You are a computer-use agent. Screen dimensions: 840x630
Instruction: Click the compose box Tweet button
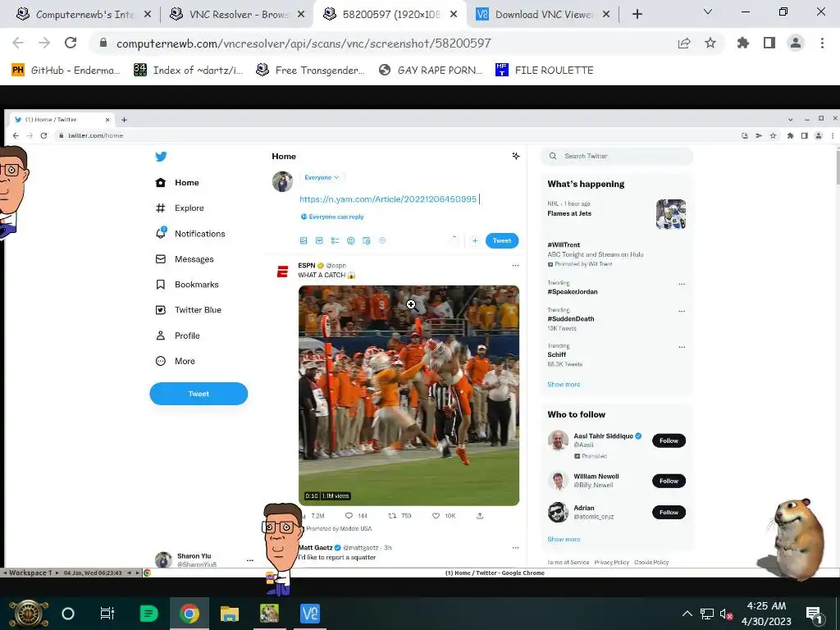click(502, 240)
